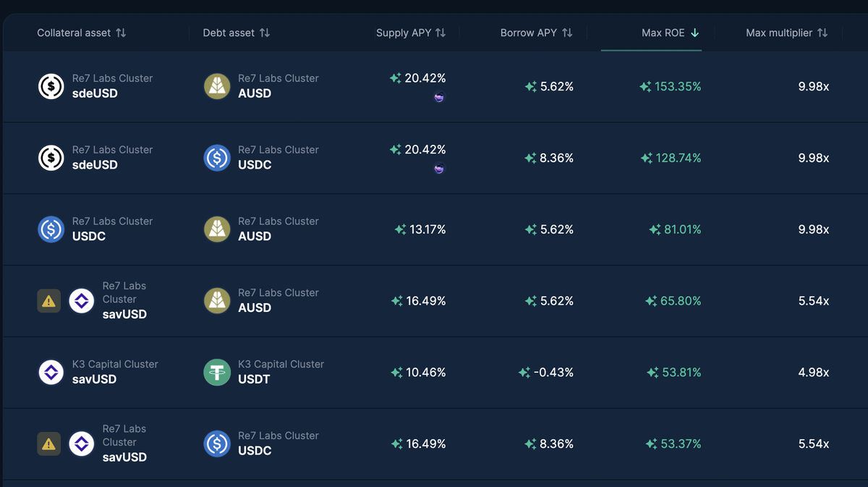Sort by Max multiplier column arrows
Screen dimensions: 868x487
[x=822, y=33]
